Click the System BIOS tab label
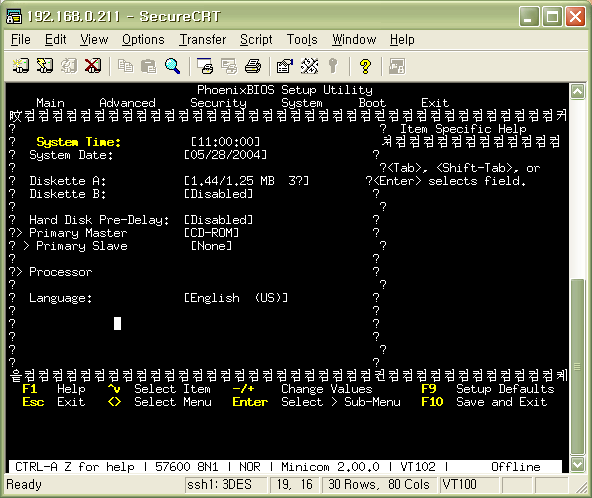This screenshot has height=498, width=592. (x=302, y=103)
